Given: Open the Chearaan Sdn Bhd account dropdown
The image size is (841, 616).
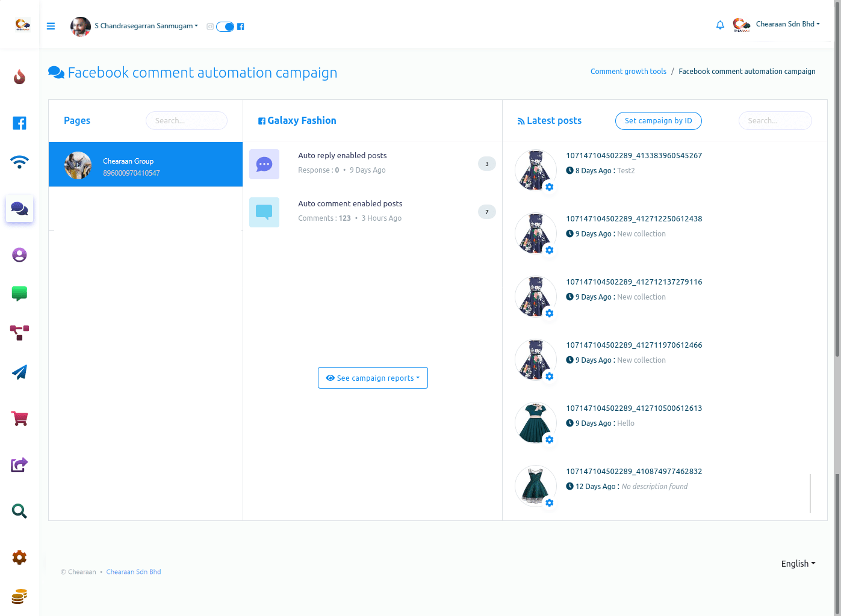Looking at the screenshot, I should 787,24.
